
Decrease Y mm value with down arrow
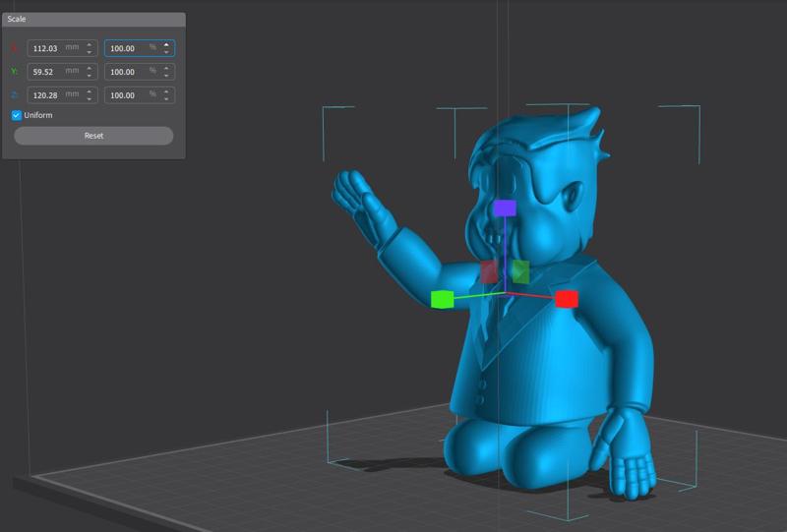coord(89,76)
